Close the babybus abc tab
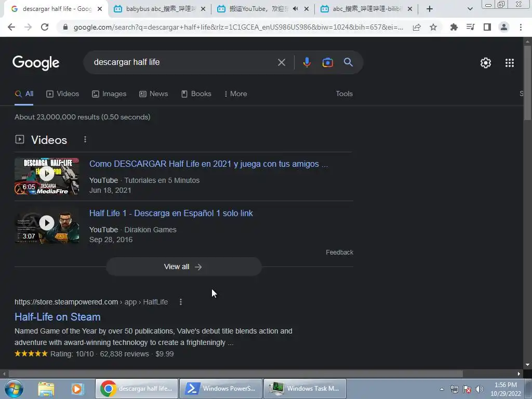Viewport: 532px width, 399px height. click(x=203, y=9)
